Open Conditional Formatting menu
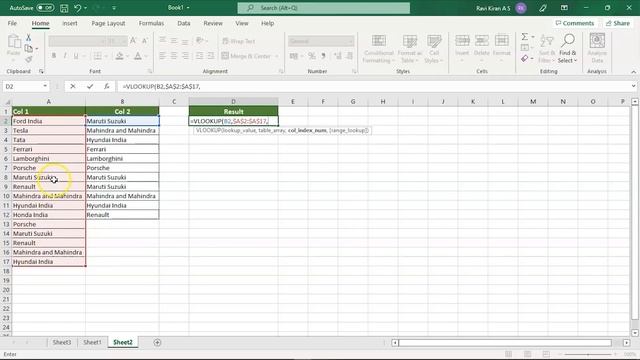 (379, 49)
